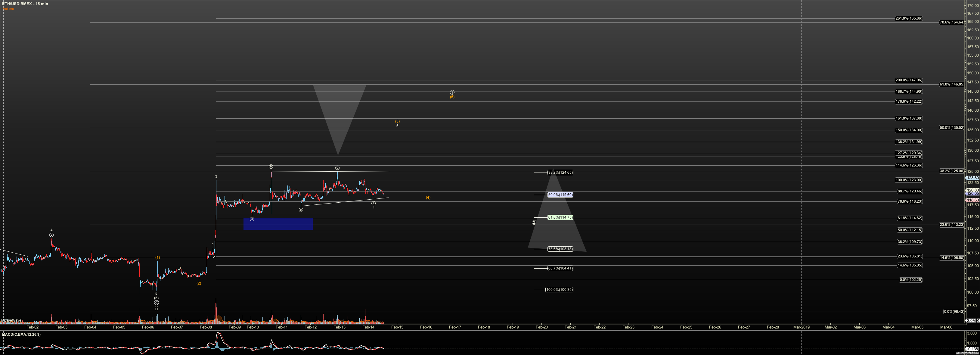Click the 100.0%(100.35) projection label
The height and width of the screenshot is (355, 980).
[559, 290]
